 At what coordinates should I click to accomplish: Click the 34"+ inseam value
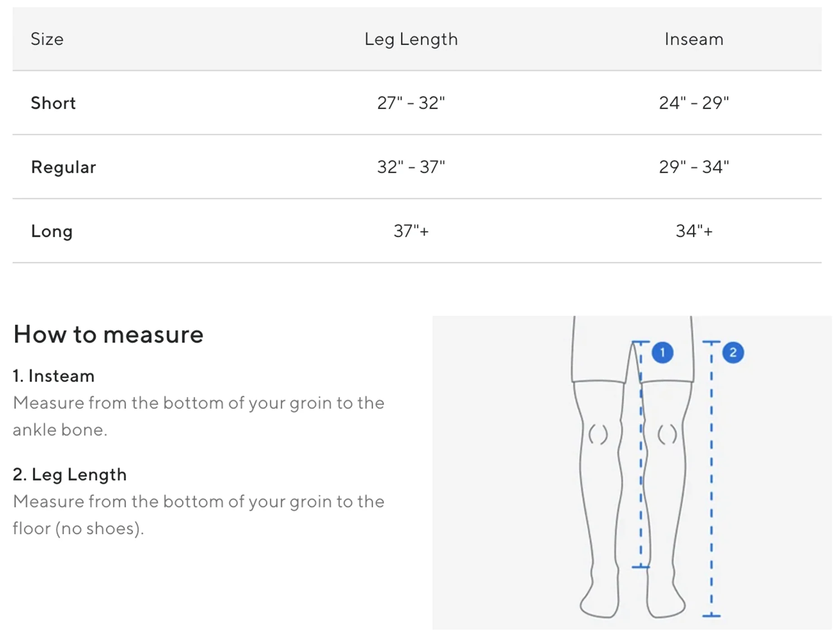(x=694, y=231)
